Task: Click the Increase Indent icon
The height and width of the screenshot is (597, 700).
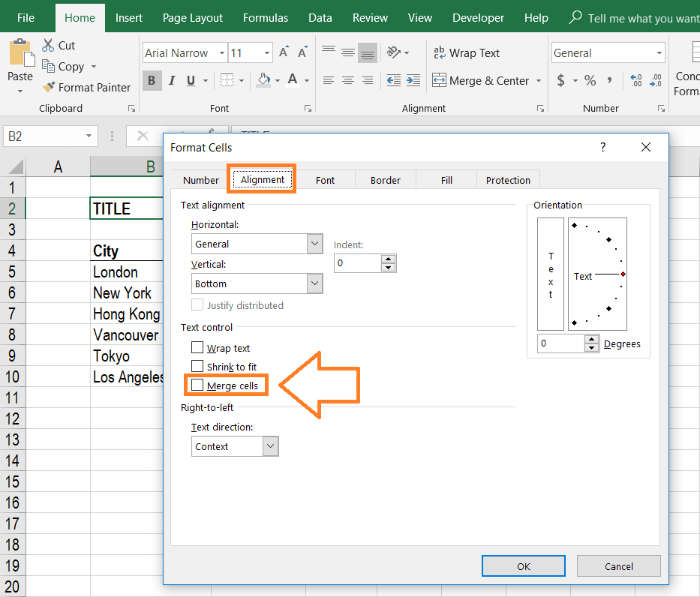Action: tap(413, 80)
